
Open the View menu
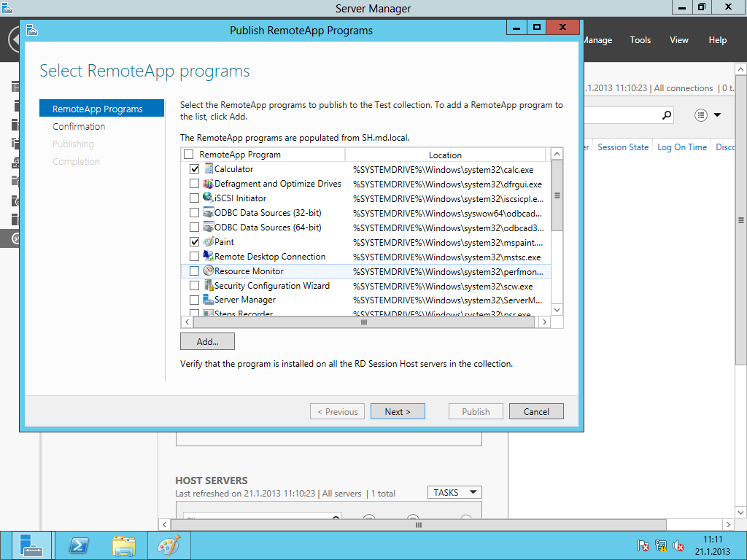(x=679, y=40)
